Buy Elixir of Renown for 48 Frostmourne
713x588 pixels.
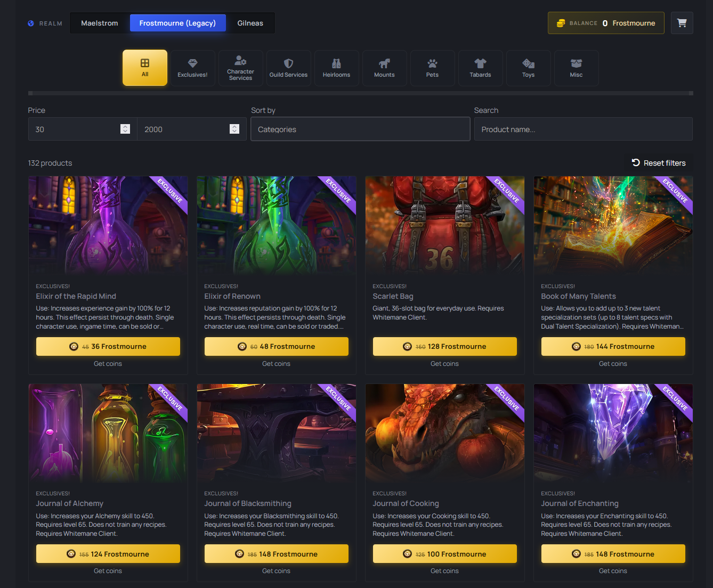(277, 347)
